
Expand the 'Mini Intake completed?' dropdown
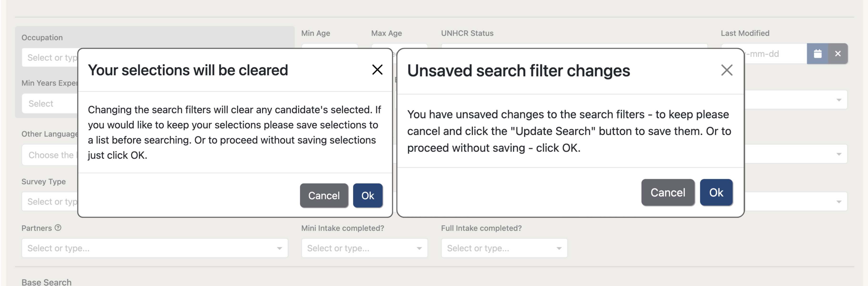[x=364, y=248]
